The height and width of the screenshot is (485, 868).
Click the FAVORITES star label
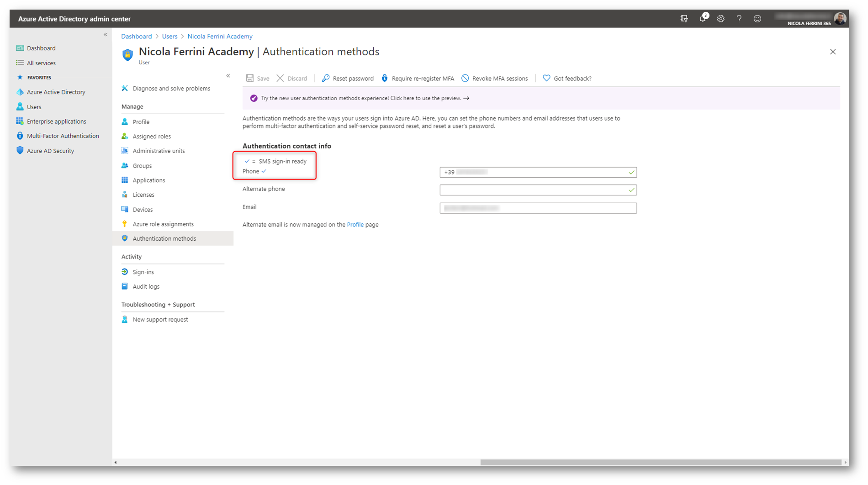[x=34, y=78]
